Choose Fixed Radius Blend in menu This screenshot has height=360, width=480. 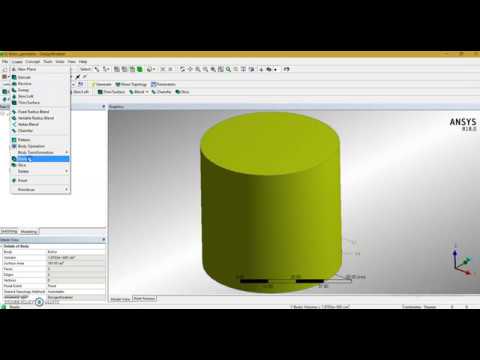coord(40,112)
